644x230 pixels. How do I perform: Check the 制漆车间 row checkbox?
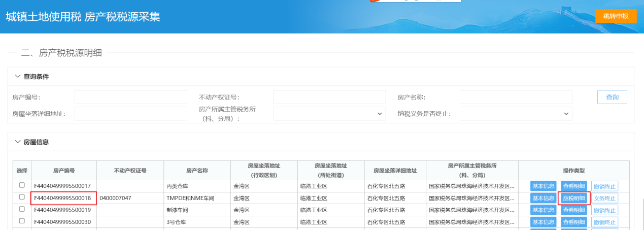point(22,209)
